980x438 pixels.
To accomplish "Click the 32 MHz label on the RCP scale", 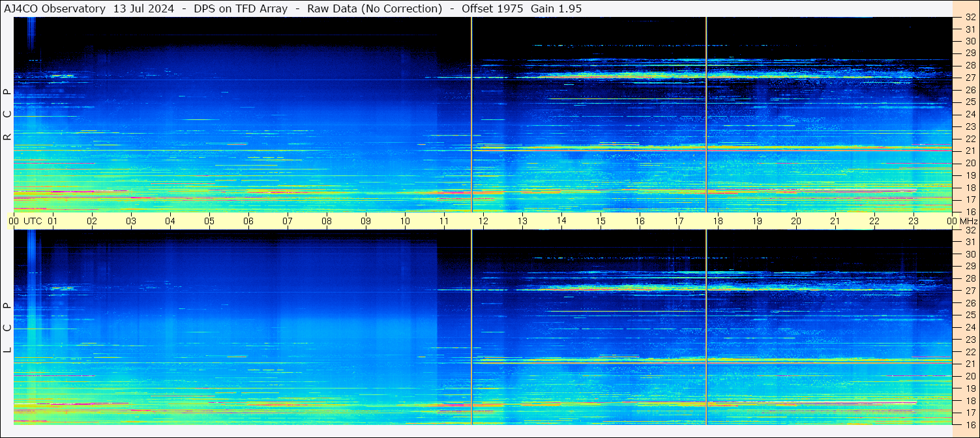I will point(970,18).
